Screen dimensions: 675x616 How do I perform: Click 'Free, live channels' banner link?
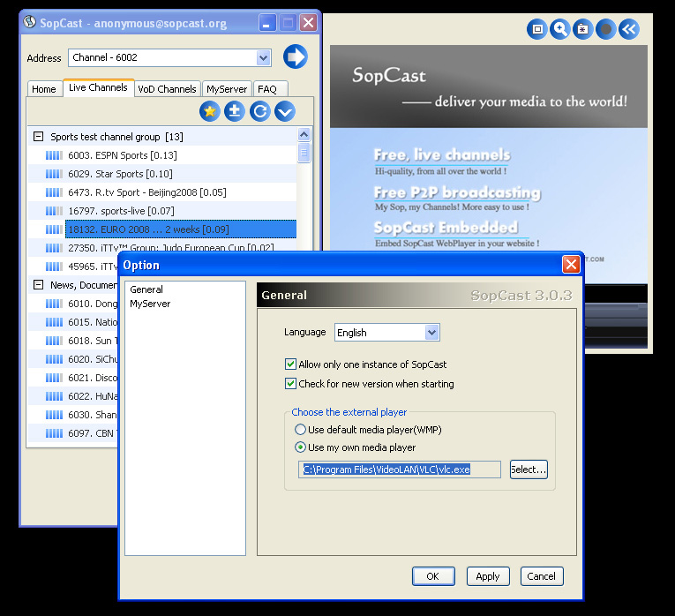pos(442,155)
